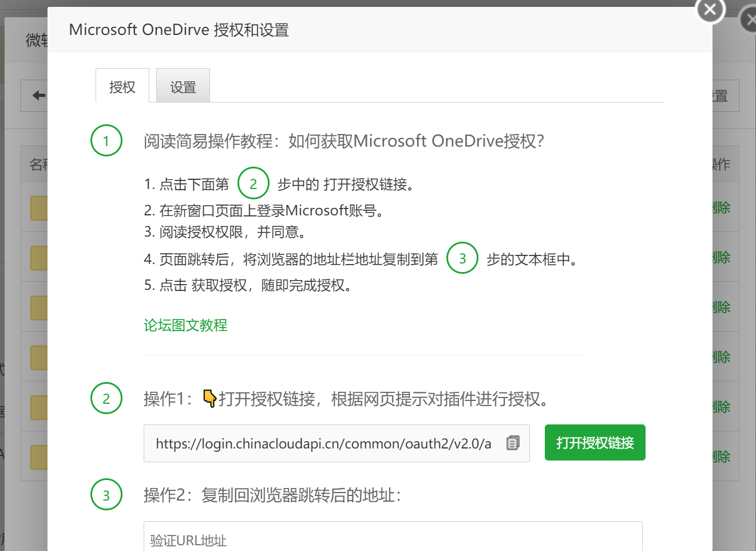Click the topmost 删除 link at the right edge
Viewport: 756px width, 551px height.
722,207
